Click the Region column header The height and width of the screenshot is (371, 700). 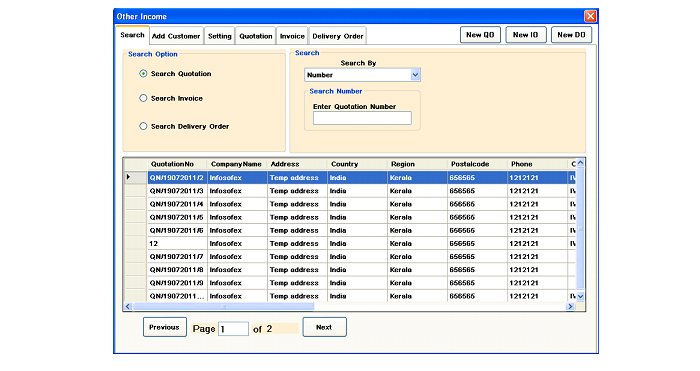[417, 164]
